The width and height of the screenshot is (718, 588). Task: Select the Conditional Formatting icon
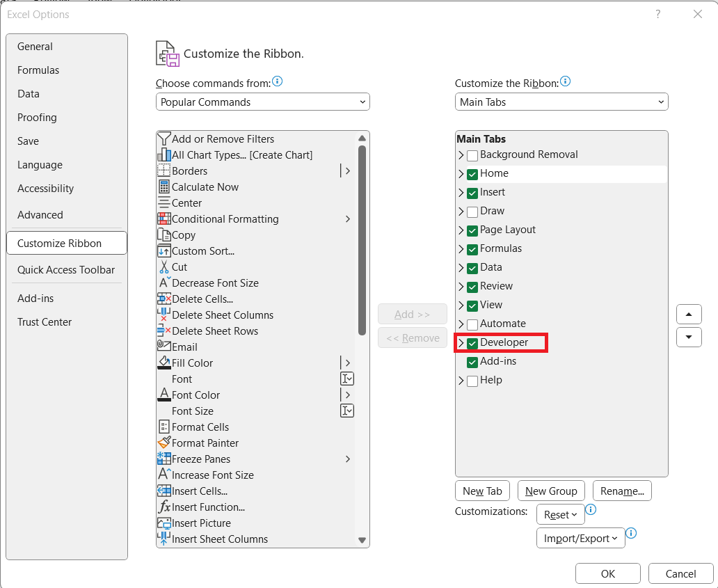click(x=164, y=219)
